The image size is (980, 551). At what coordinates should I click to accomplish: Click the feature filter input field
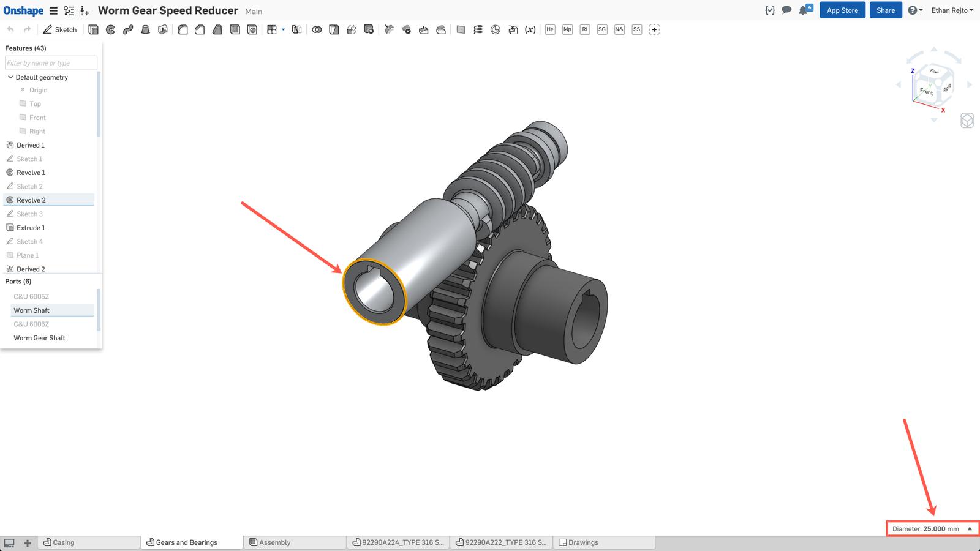click(x=51, y=63)
